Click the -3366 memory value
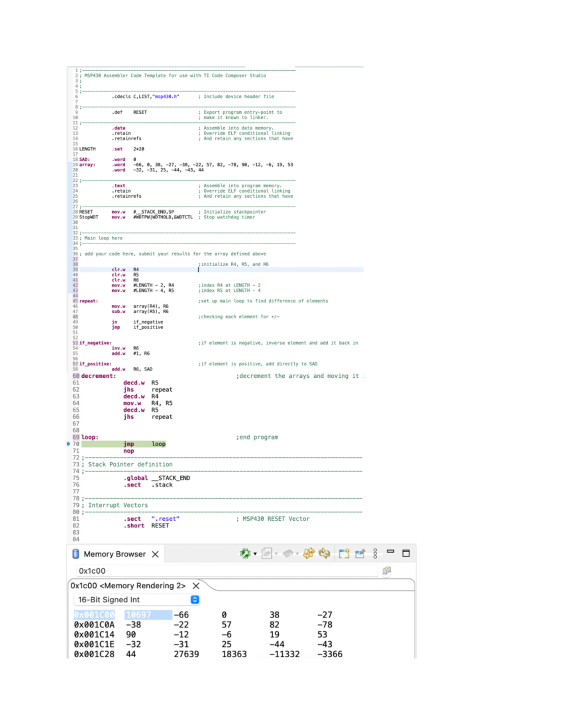Image resolution: width=563 pixels, height=728 pixels. coord(330,654)
